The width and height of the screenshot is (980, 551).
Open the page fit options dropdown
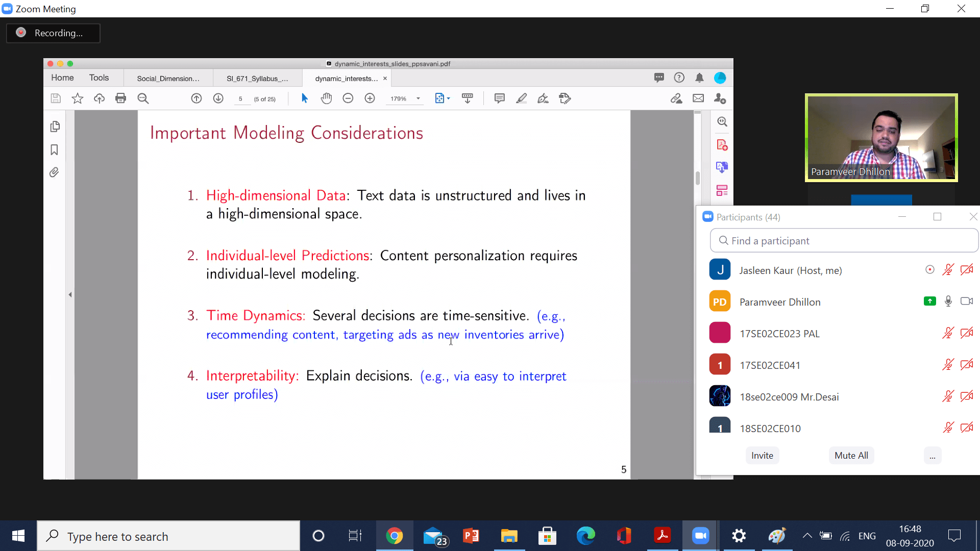point(442,98)
